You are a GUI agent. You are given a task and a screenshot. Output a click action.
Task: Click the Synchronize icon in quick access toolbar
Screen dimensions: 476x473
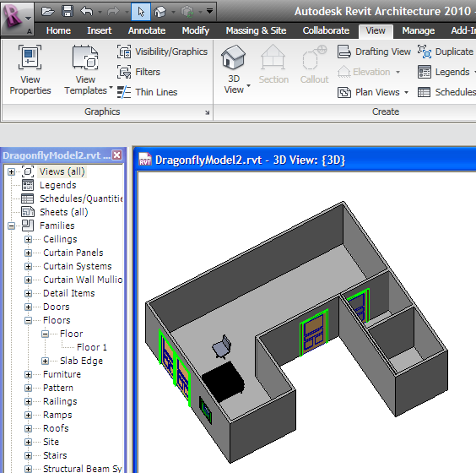(187, 12)
